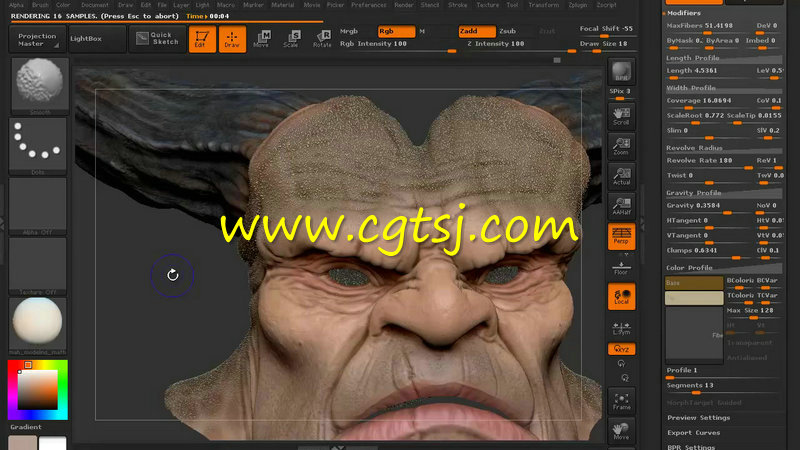Switch to the Scale transform tool
Image resolution: width=800 pixels, height=450 pixels.
(x=291, y=39)
